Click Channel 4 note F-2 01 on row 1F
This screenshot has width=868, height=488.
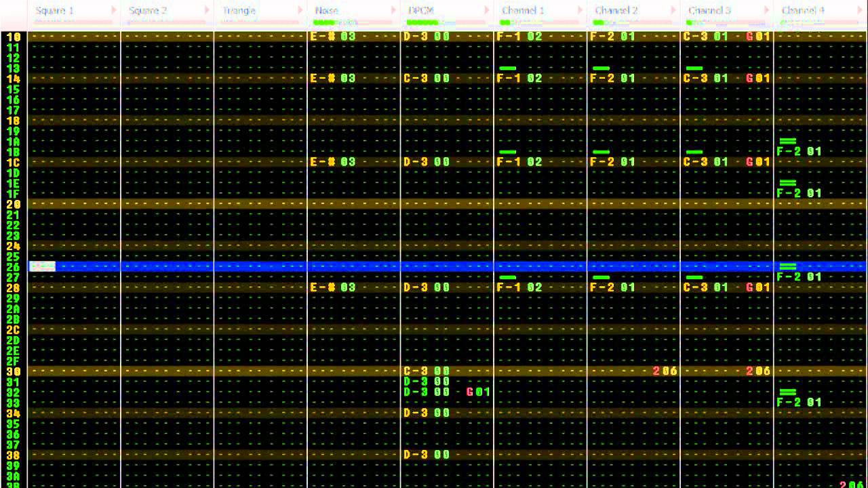coord(800,193)
